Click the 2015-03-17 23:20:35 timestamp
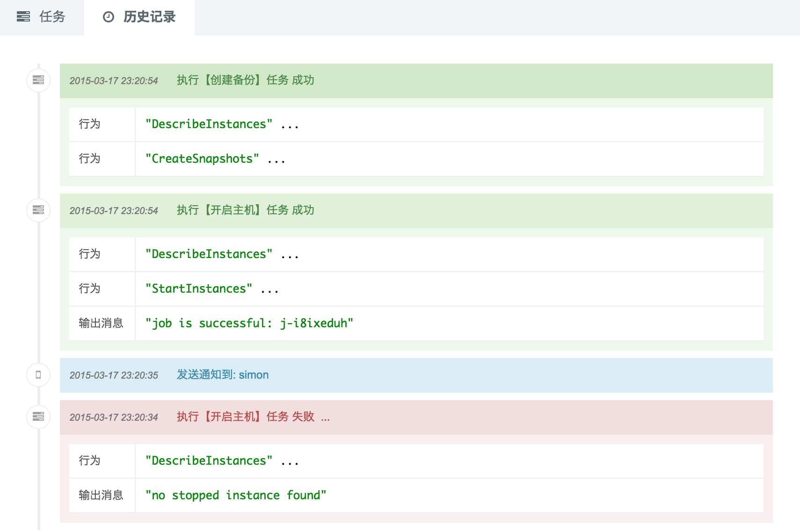800x532 pixels. click(x=114, y=375)
